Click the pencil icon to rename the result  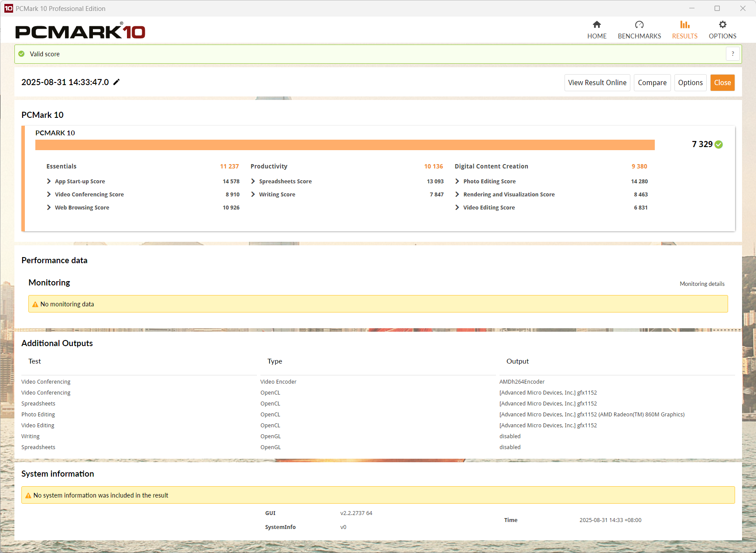116,82
